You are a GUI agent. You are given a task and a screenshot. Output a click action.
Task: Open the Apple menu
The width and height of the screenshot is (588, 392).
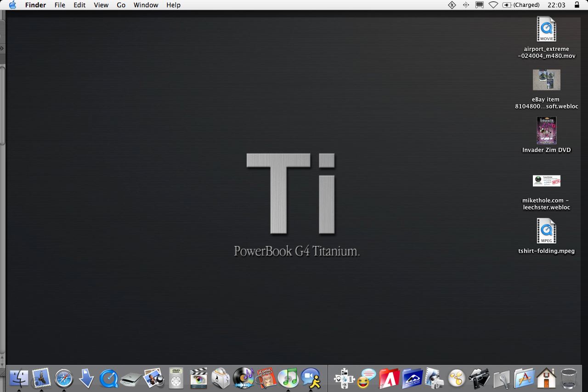pos(12,5)
